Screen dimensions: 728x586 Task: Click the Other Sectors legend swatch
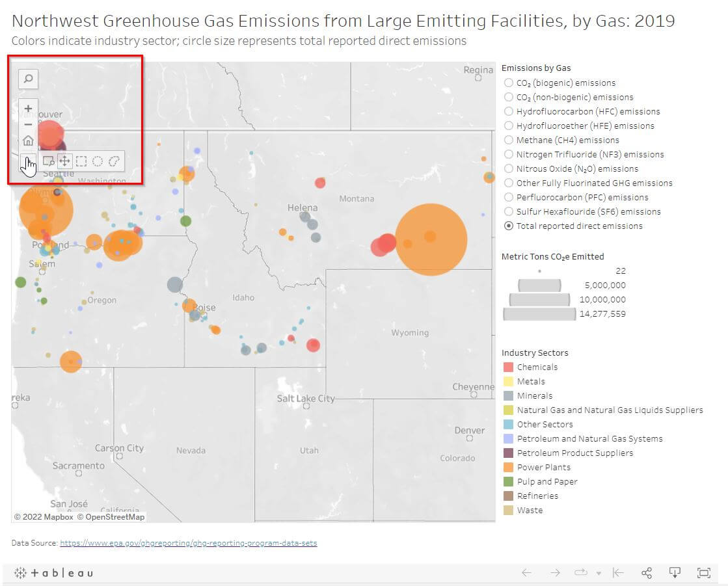[x=508, y=424]
